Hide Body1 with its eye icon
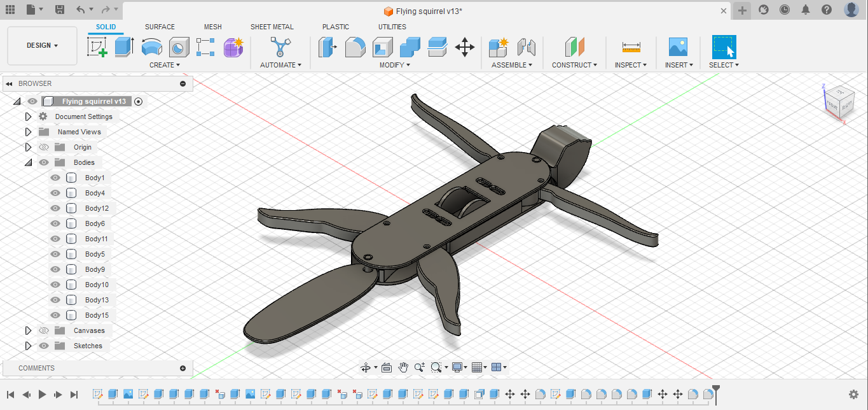868x410 pixels. click(55, 178)
